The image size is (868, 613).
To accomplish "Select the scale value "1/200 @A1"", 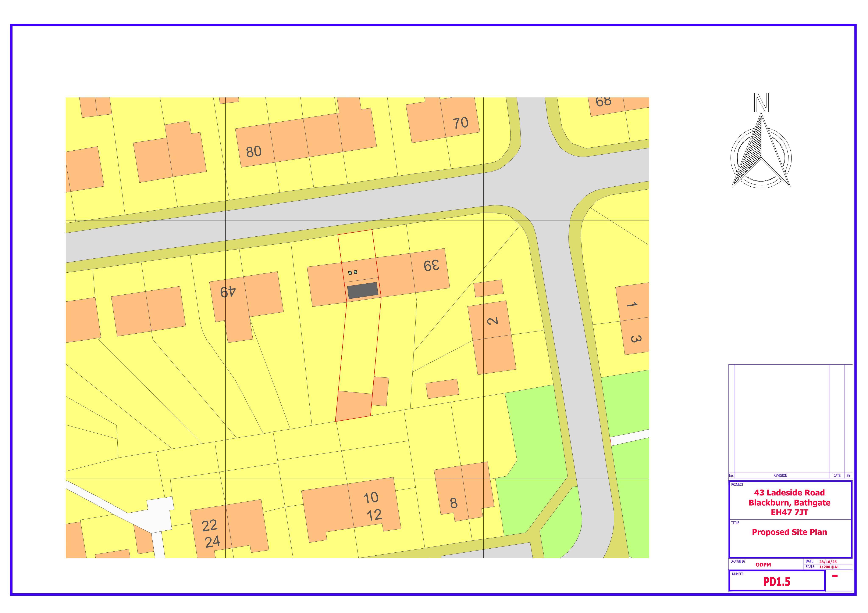I will point(829,567).
